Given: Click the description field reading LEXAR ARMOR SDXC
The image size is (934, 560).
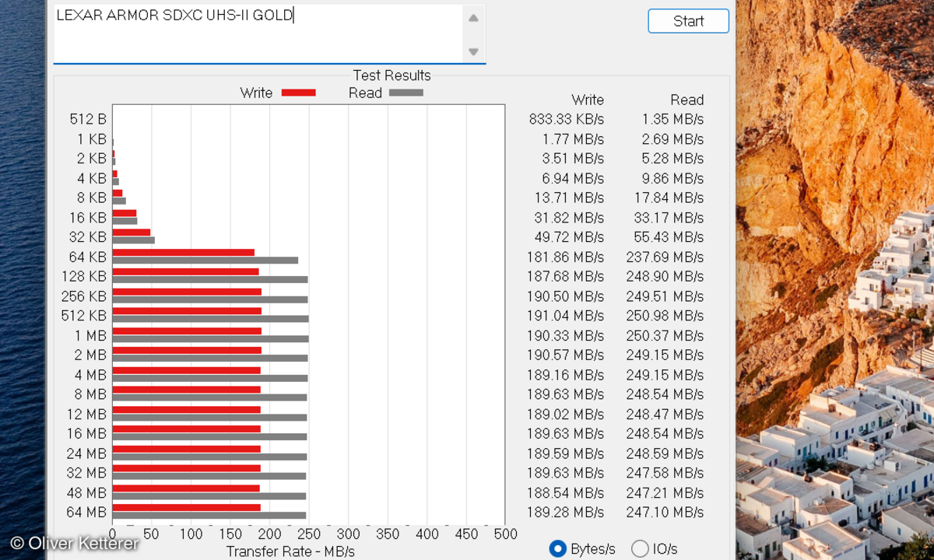Looking at the screenshot, I should [x=258, y=33].
